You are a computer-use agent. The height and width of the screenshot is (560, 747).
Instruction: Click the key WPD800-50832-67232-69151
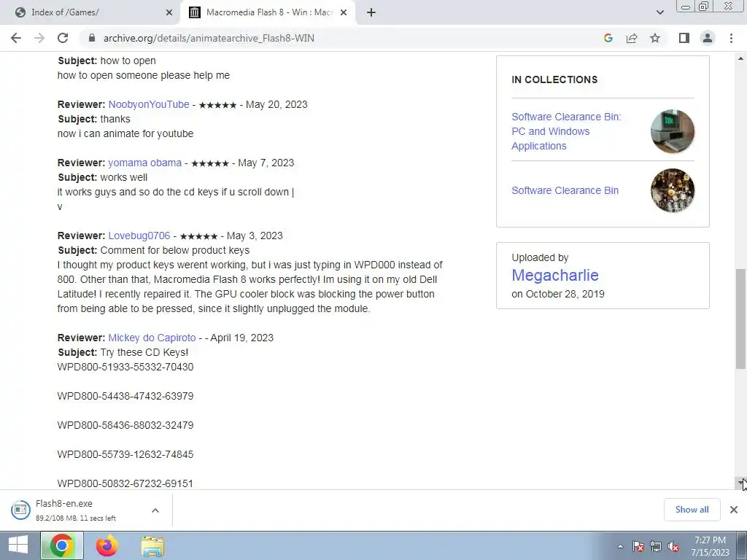point(125,483)
